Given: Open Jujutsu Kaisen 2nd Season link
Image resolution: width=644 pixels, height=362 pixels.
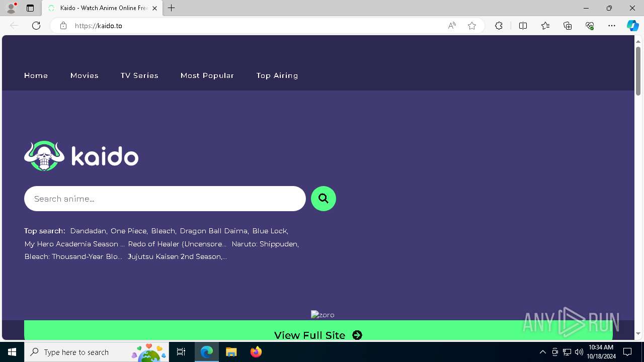Looking at the screenshot, I should (177, 256).
